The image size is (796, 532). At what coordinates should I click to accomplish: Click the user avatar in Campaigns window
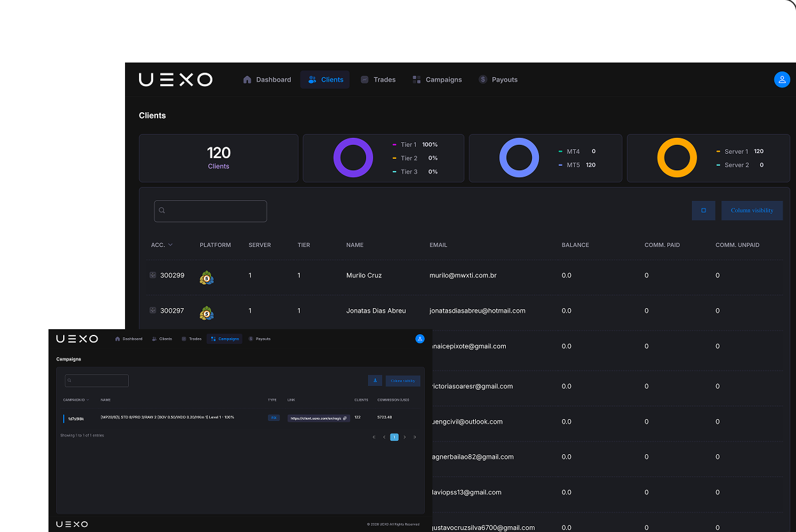(x=420, y=339)
